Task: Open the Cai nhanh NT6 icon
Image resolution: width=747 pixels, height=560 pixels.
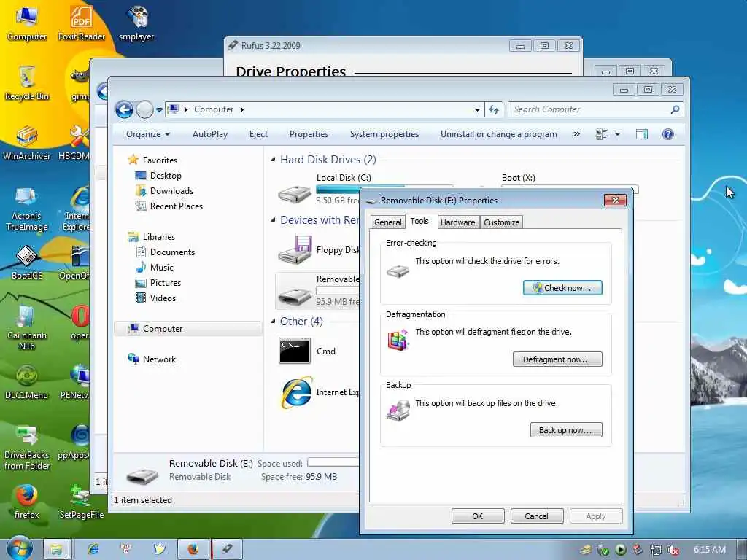Action: [x=27, y=327]
